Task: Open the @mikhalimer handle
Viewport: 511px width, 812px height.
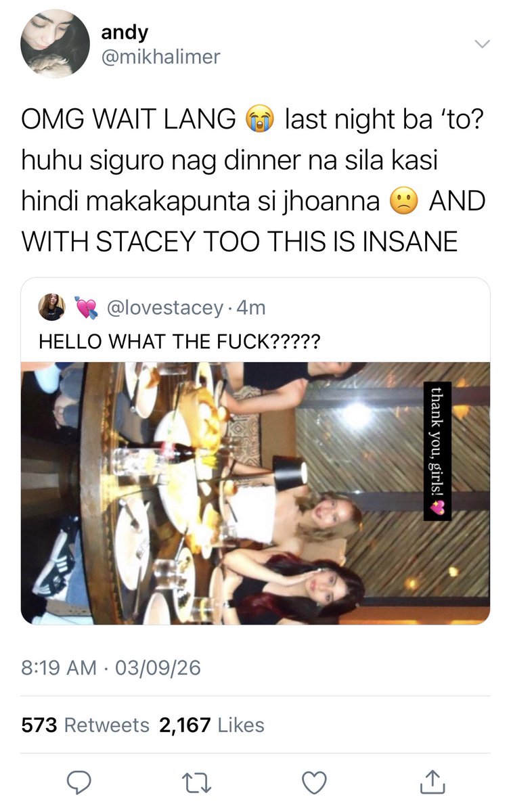Action: [160, 58]
